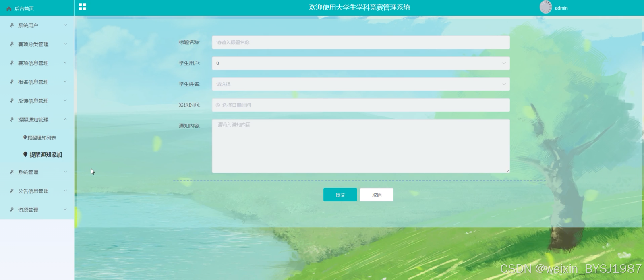This screenshot has height=280, width=644.
Task: Click the 赛项分类管理 menu icon
Action: pyautogui.click(x=12, y=44)
